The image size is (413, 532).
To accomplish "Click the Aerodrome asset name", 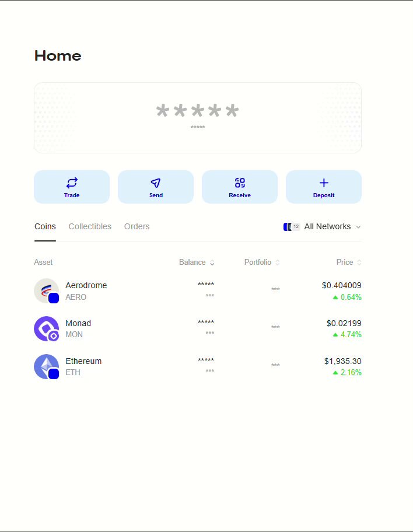I will (x=86, y=285).
